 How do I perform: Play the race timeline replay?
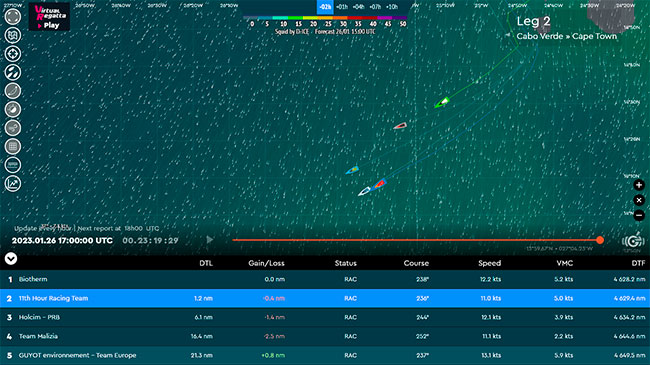pyautogui.click(x=210, y=240)
